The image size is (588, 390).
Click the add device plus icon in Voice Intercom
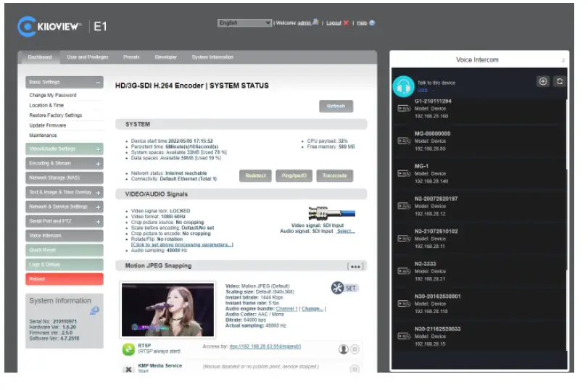[x=542, y=81]
